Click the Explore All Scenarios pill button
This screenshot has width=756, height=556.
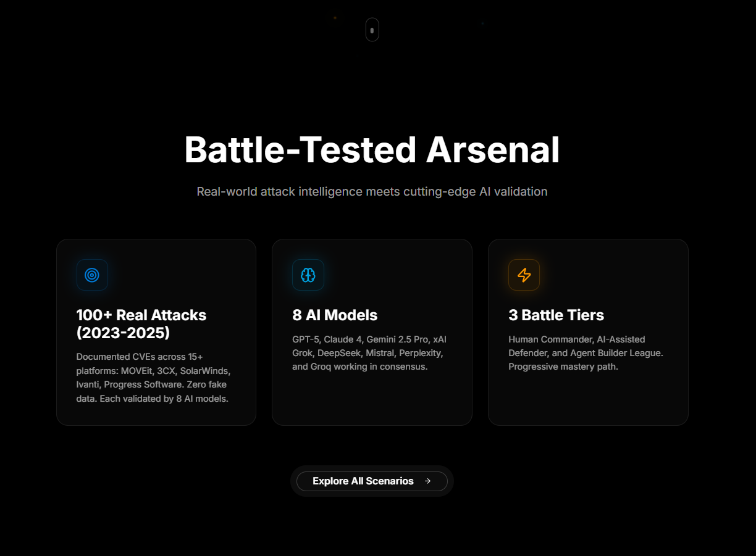(372, 481)
